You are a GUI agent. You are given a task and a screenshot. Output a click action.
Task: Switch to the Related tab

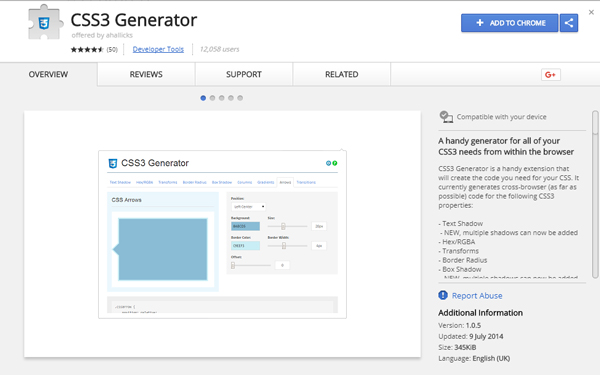(x=342, y=74)
